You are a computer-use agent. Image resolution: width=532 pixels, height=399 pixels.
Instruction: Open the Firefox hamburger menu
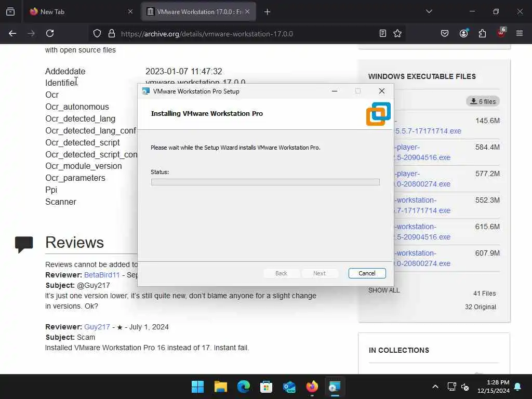(x=520, y=33)
